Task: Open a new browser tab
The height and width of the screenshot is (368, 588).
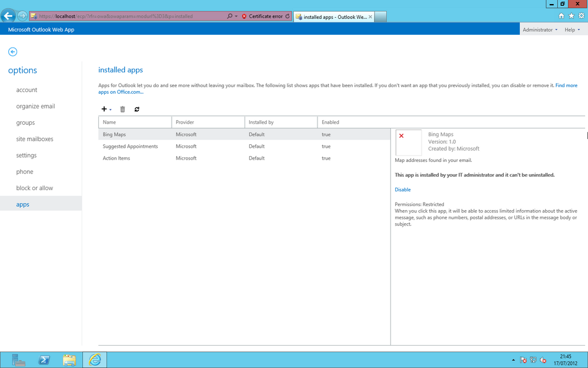Action: tap(380, 16)
